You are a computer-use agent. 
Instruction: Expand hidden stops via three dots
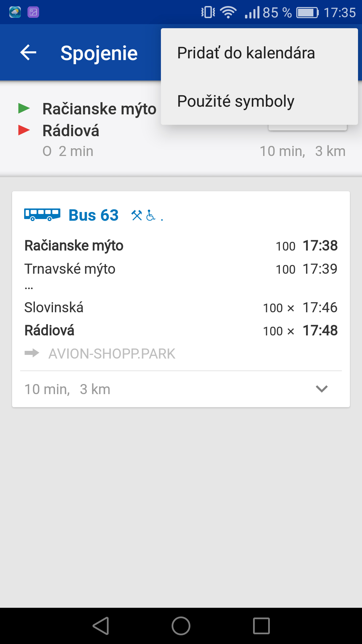29,288
